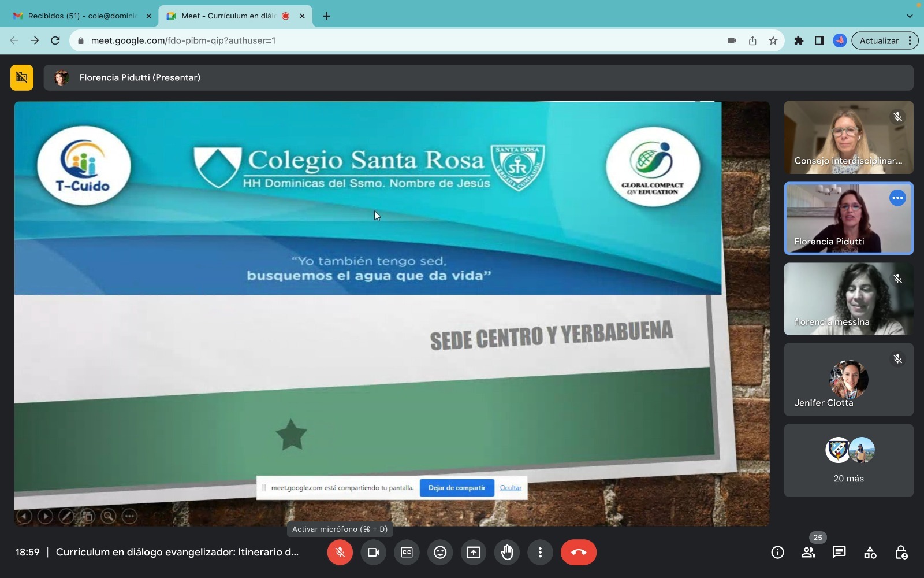Select the slideshow pen tool
This screenshot has height=578, width=924.
pos(66,516)
